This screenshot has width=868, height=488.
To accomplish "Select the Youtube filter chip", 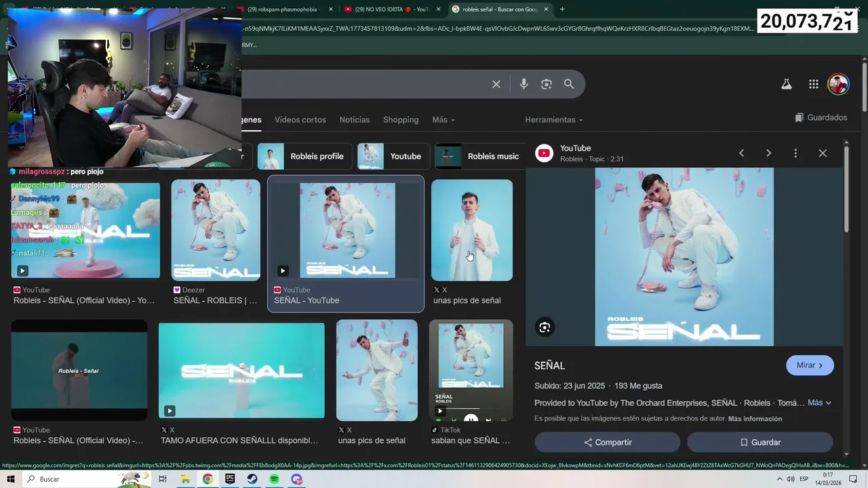I will (393, 156).
